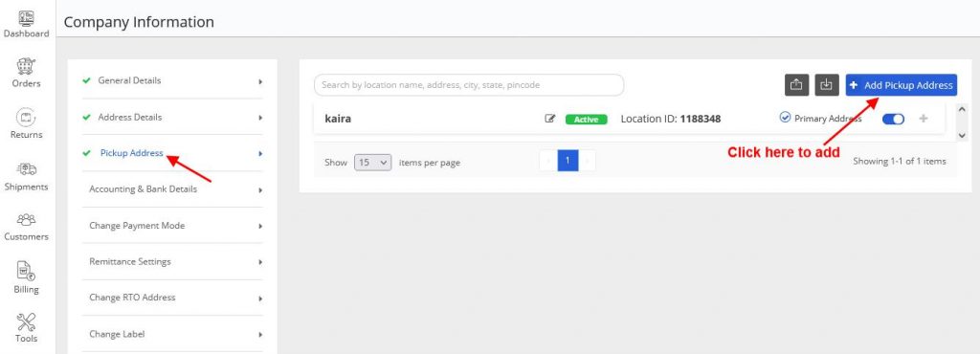Open the Dashboard sidebar icon
The height and width of the screenshot is (354, 980).
(26, 19)
